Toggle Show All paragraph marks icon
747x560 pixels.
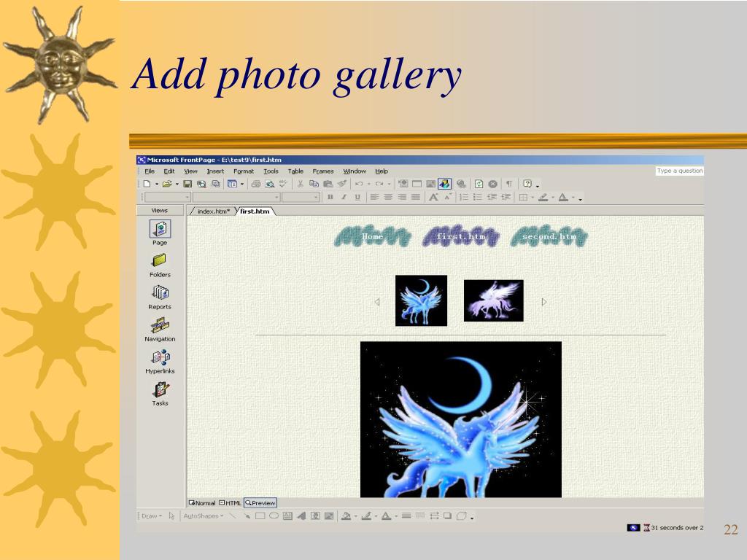point(508,184)
